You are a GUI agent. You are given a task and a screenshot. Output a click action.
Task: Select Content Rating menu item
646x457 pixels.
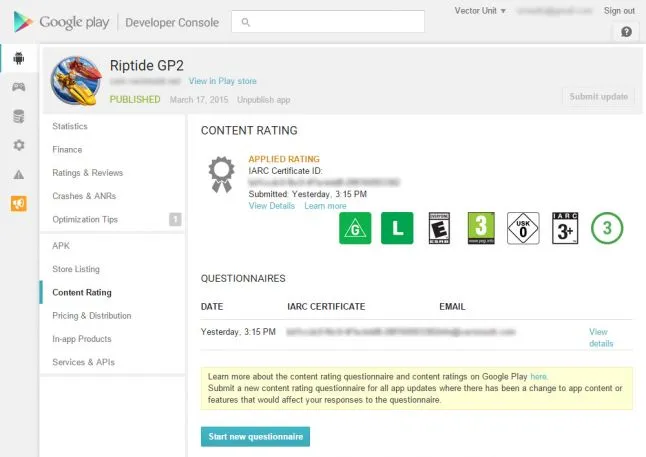pos(82,293)
